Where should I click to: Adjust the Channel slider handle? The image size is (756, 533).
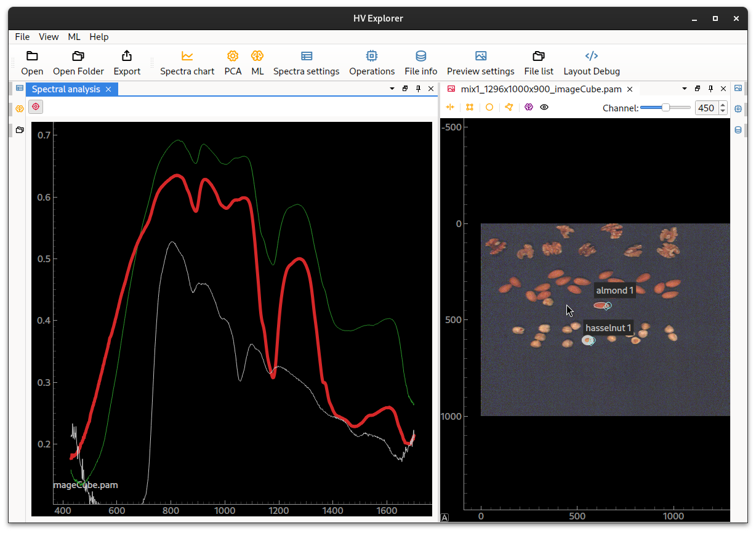(x=666, y=108)
